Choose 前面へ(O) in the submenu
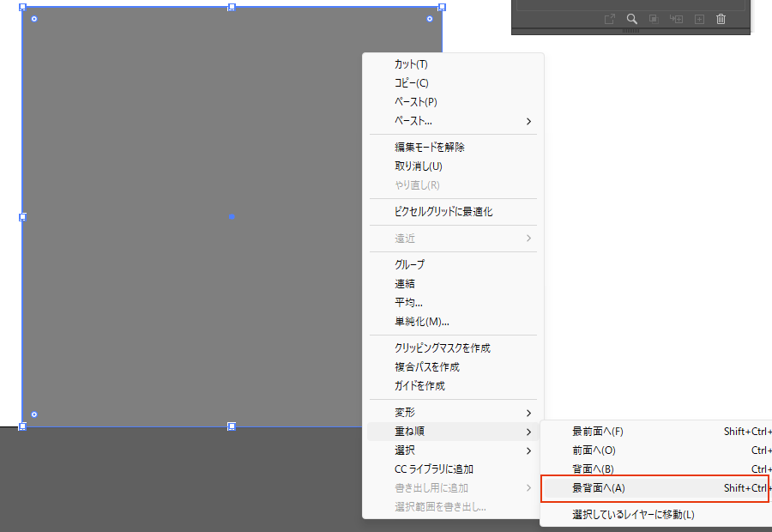 (x=657, y=450)
